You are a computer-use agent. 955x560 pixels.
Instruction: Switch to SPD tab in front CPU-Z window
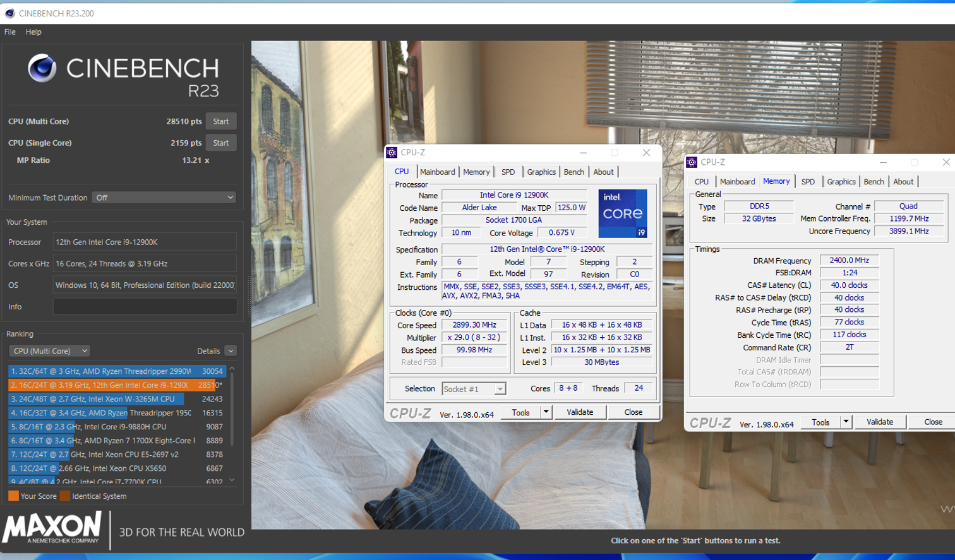click(x=508, y=172)
